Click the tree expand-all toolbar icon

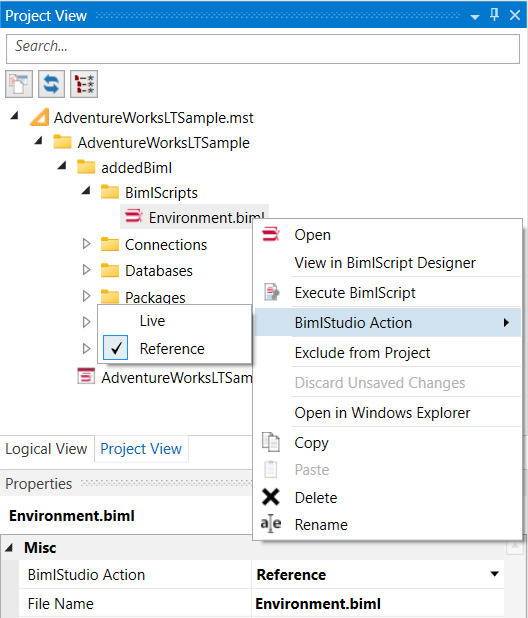coord(84,84)
